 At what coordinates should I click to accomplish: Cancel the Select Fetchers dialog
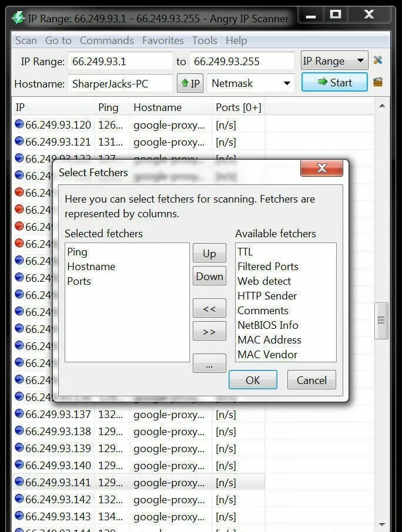[x=311, y=380]
